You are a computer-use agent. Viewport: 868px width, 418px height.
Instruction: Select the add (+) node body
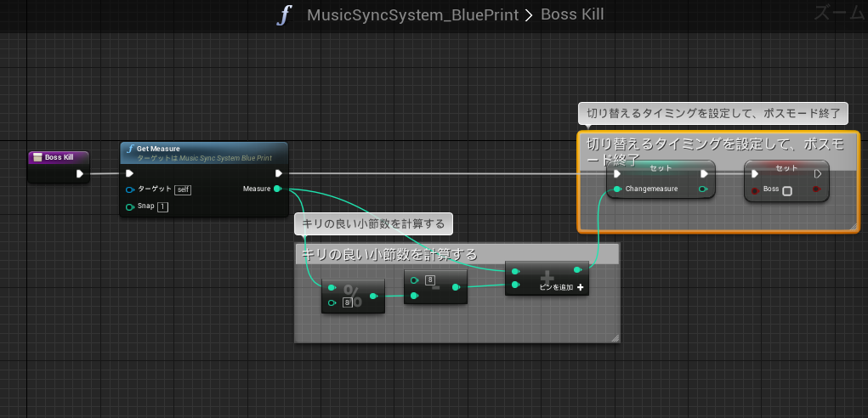tap(547, 278)
